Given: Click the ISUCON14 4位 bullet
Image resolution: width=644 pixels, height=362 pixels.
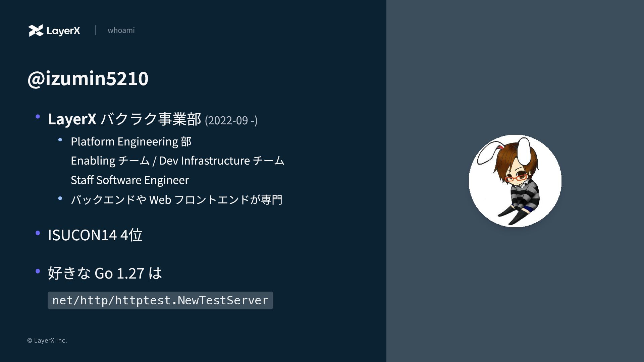Looking at the screenshot, I should (x=95, y=235).
